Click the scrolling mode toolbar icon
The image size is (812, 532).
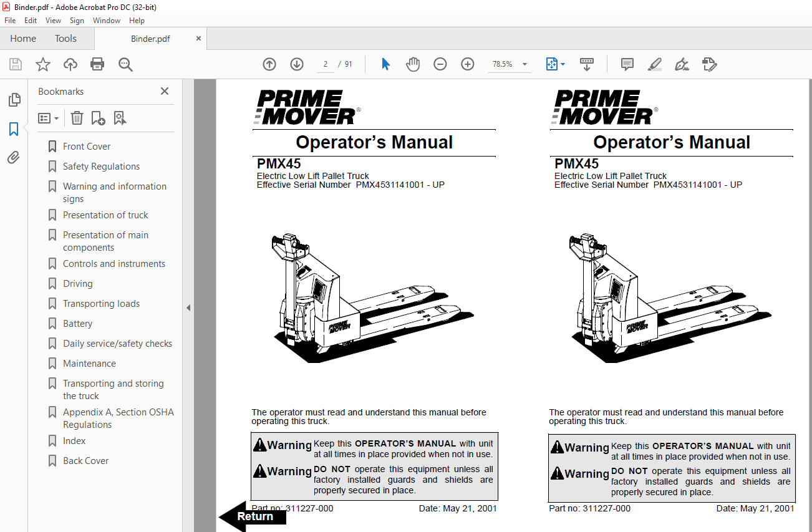(587, 64)
